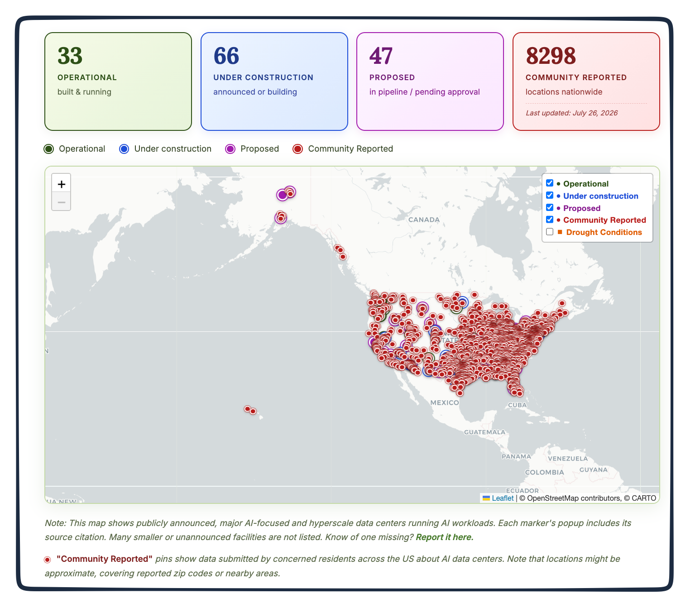Toggle the Under construction layer checkbox

tap(550, 195)
